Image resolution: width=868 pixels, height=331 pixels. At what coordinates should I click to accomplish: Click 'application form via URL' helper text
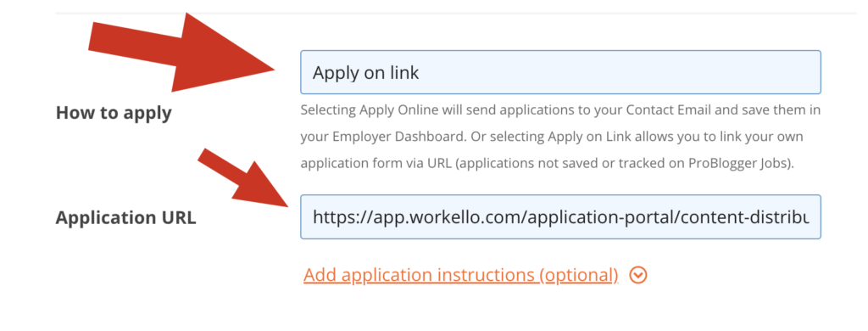pyautogui.click(x=370, y=164)
